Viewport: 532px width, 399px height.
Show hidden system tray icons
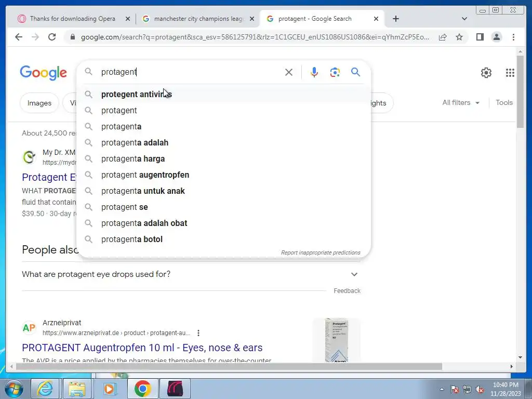click(442, 390)
